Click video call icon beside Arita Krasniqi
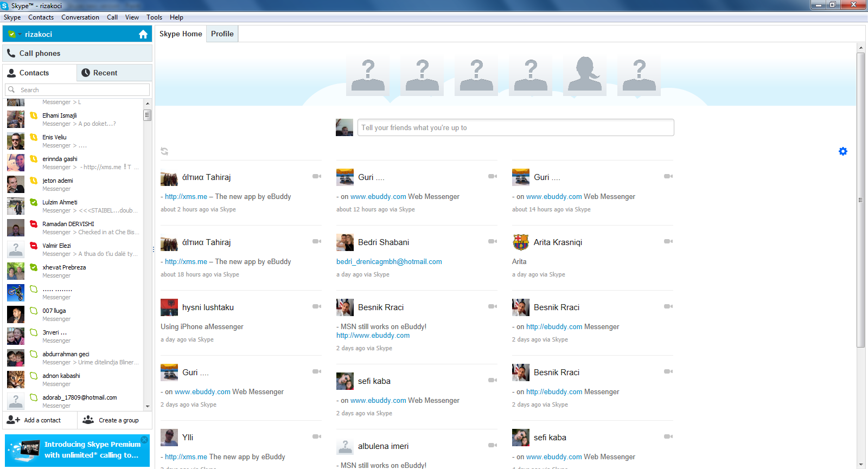Screen dimensions: 868x469 pyautogui.click(x=668, y=241)
